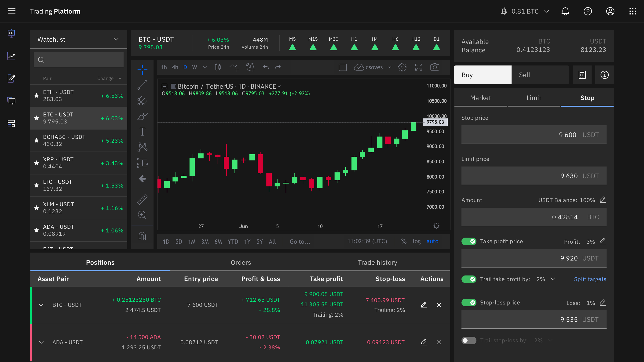Set chart interval to 4h
644x362 pixels.
click(x=175, y=67)
